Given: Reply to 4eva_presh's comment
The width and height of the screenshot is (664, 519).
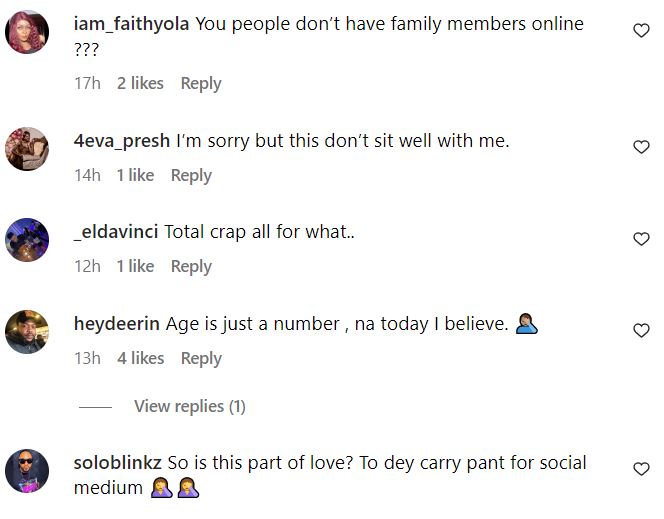Looking at the screenshot, I should tap(191, 175).
